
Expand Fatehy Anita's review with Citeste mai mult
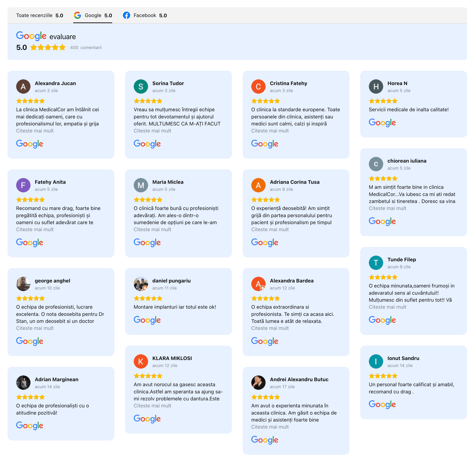[x=35, y=230]
